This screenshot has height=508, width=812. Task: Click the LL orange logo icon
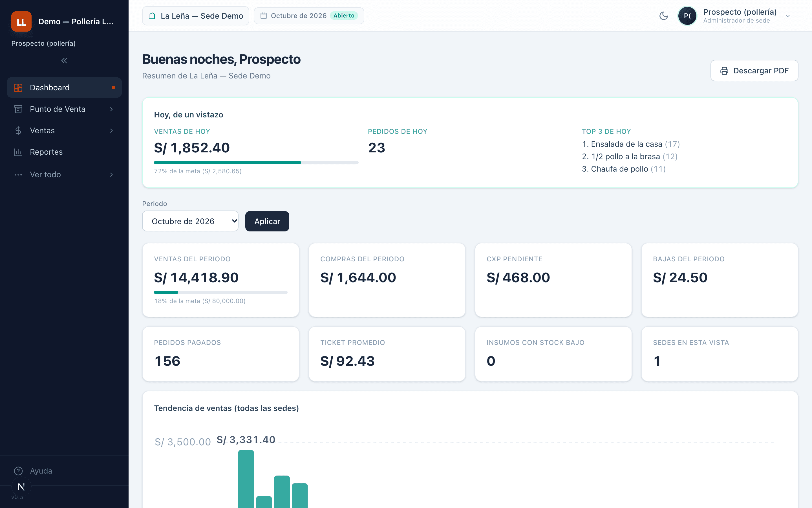pos(21,21)
